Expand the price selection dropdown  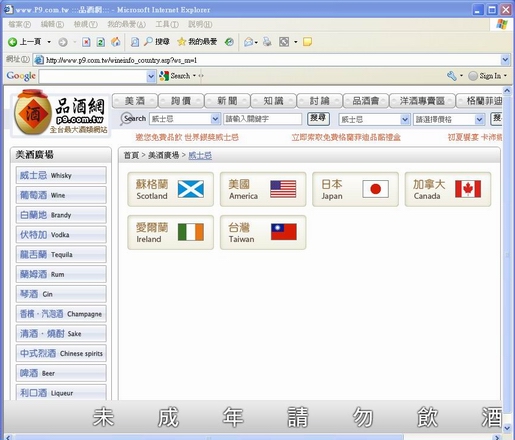(x=479, y=119)
